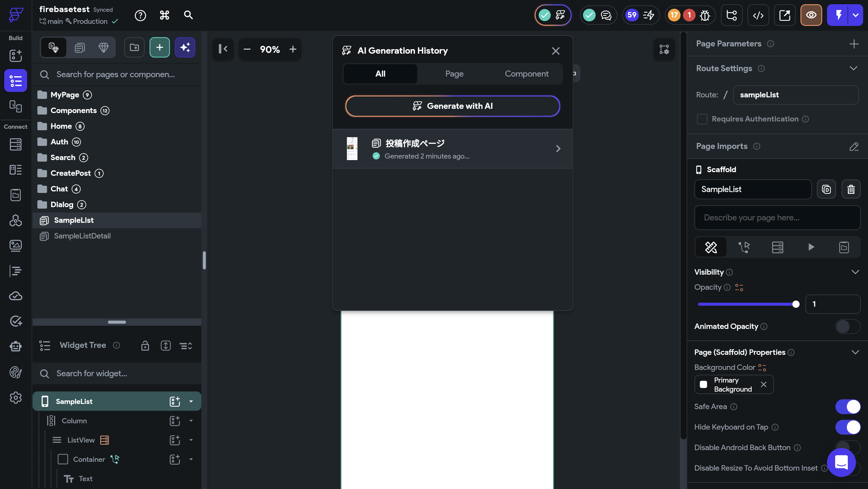Click the opacity slider handle
This screenshot has width=868, height=489.
796,304
